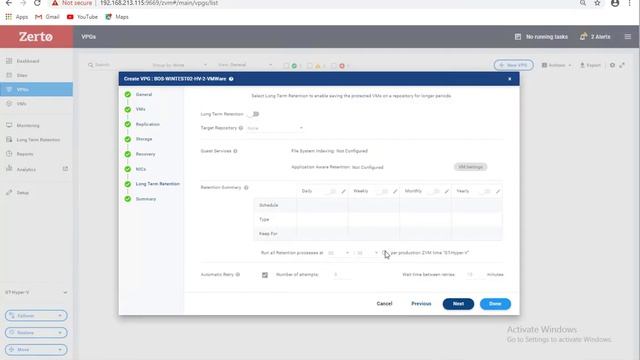Open VM Settings button

pos(470,167)
